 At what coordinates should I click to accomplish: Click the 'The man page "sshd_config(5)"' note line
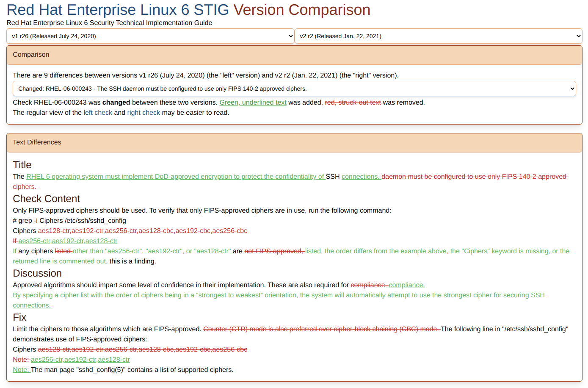[132, 370]
